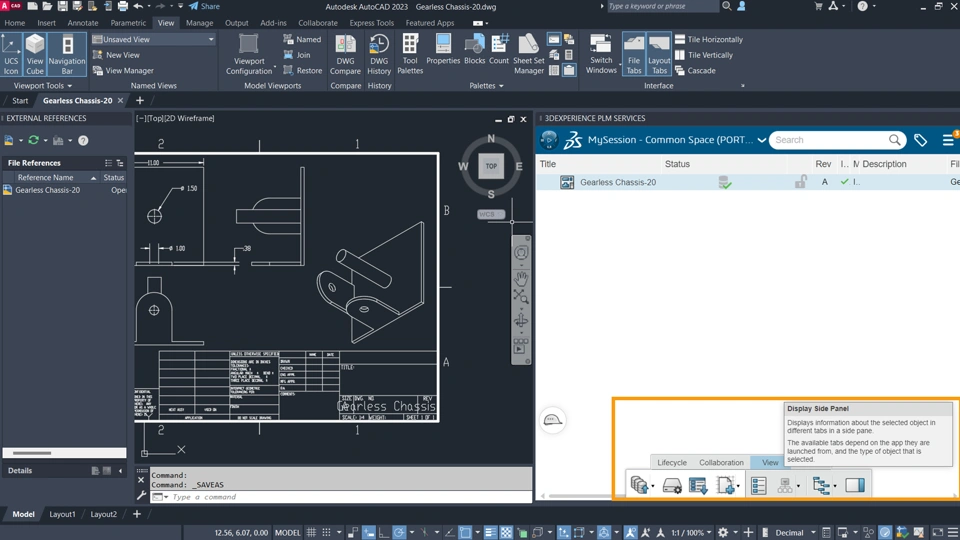
Task: Toggle lineweight display in status bar
Action: (490, 533)
